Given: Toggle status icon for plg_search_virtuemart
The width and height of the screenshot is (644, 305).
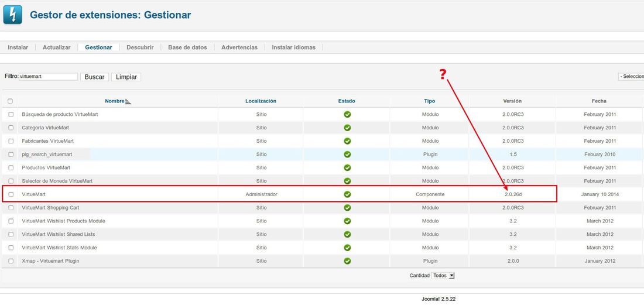Looking at the screenshot, I should pos(347,155).
